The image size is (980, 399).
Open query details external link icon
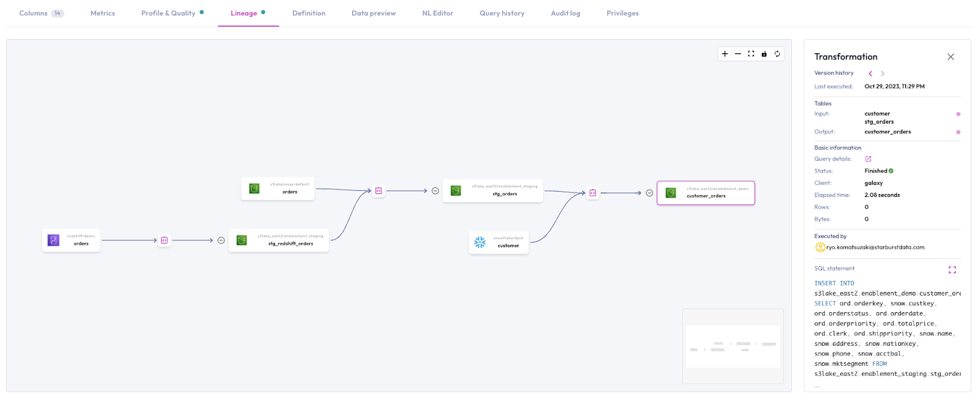(868, 159)
